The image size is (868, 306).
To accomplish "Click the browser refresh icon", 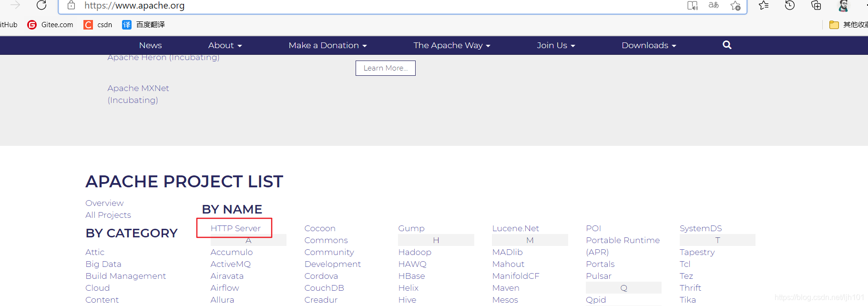I will pyautogui.click(x=41, y=5).
